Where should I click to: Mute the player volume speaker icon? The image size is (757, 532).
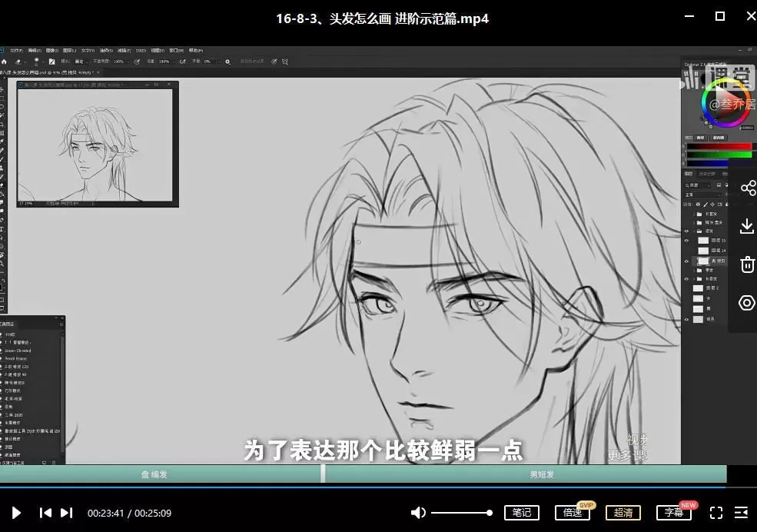pos(418,513)
